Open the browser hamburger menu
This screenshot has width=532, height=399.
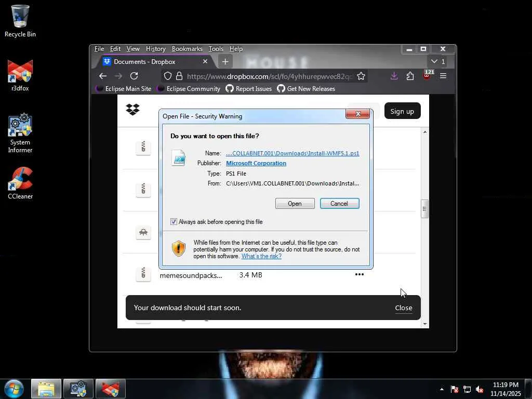(x=443, y=76)
